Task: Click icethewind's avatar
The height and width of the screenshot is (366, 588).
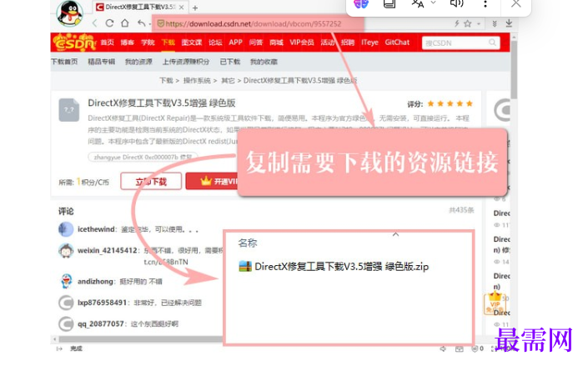Action: click(66, 229)
